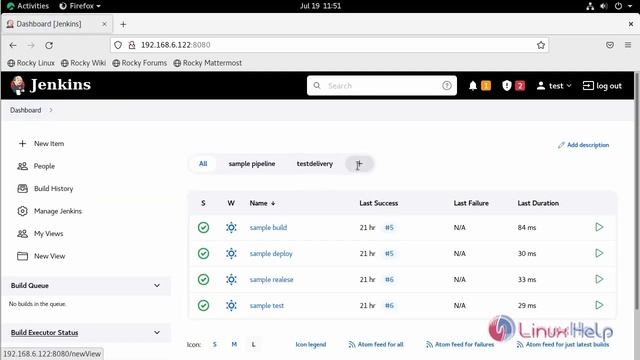Click the weather sun icon for sample build
The height and width of the screenshot is (360, 640).
[x=231, y=227]
